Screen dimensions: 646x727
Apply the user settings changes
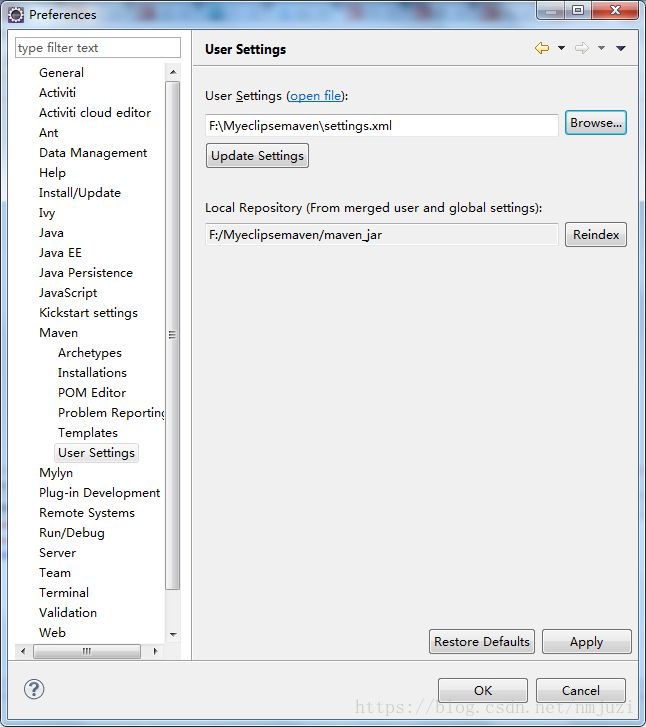click(x=586, y=642)
